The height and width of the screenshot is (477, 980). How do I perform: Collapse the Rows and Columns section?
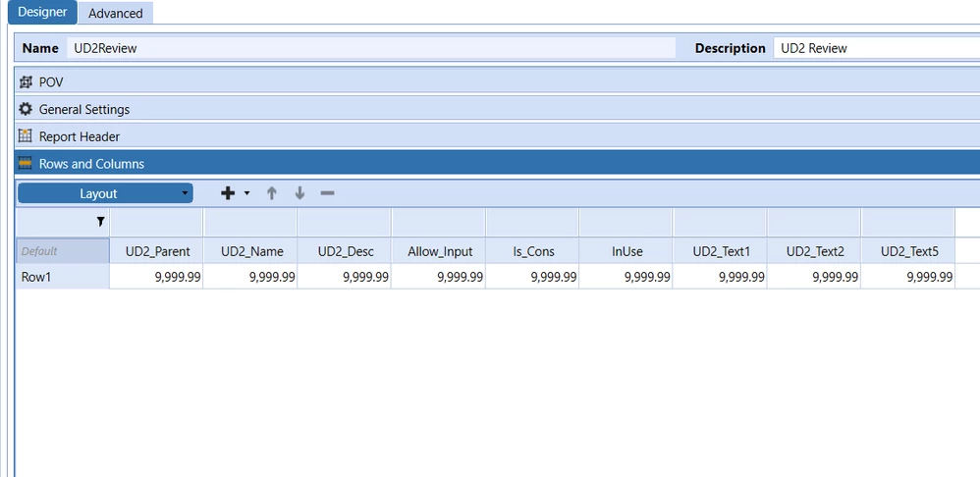(497, 164)
